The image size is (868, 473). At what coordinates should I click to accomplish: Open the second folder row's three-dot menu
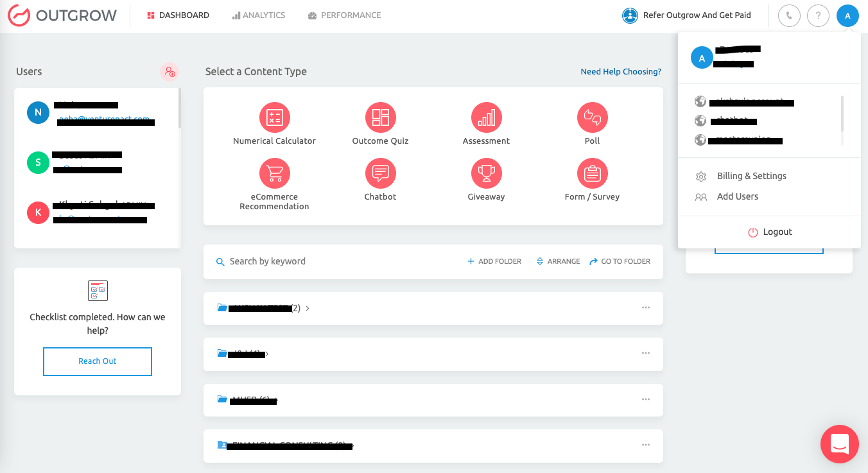(646, 353)
